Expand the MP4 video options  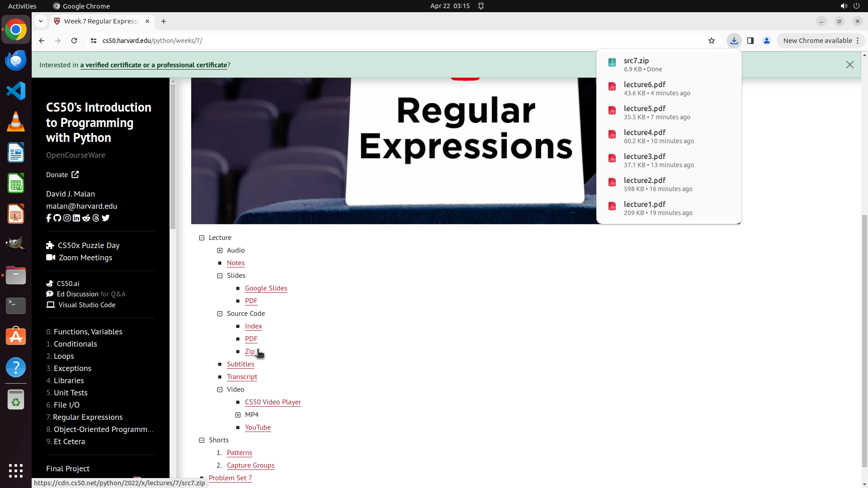pyautogui.click(x=238, y=415)
